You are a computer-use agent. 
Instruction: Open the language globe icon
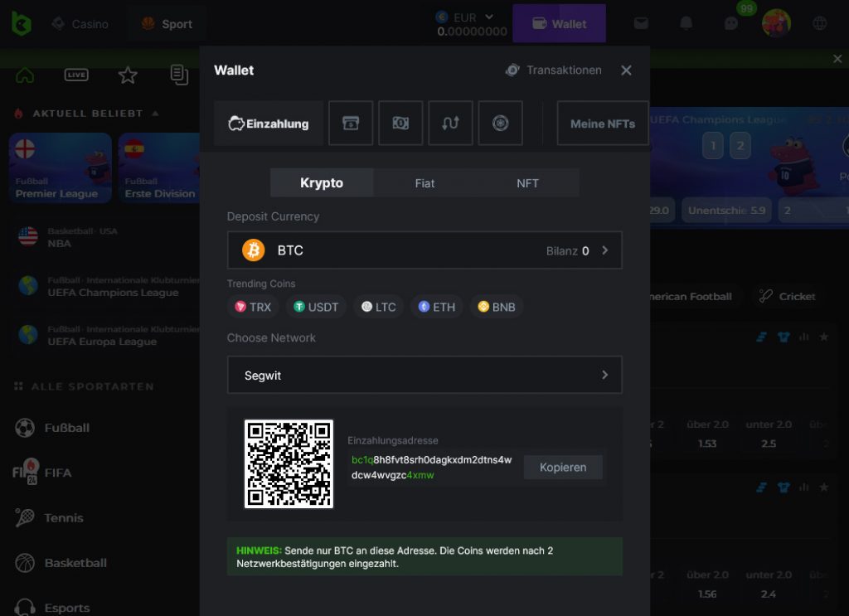pos(820,23)
